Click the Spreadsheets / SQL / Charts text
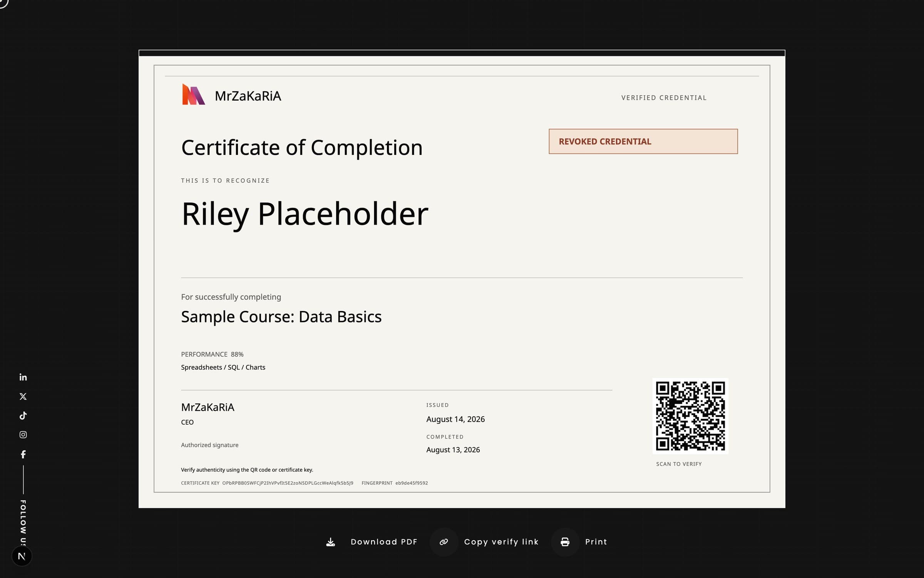 [x=223, y=368]
